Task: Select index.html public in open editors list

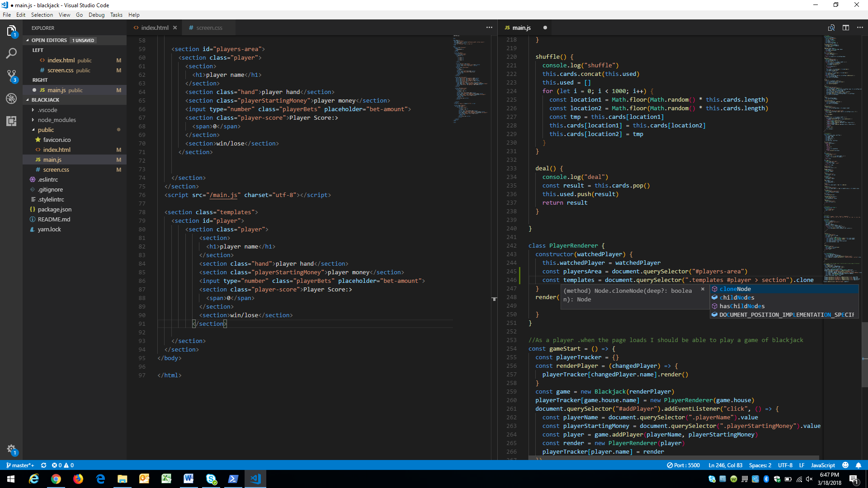Action: point(75,60)
